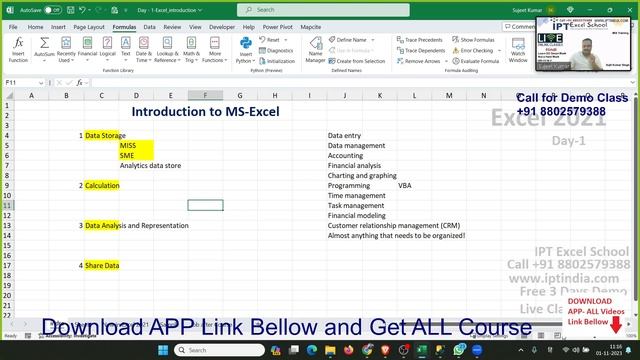Switch to the Developer tab
This screenshot has height=360, width=640.
coord(222,27)
